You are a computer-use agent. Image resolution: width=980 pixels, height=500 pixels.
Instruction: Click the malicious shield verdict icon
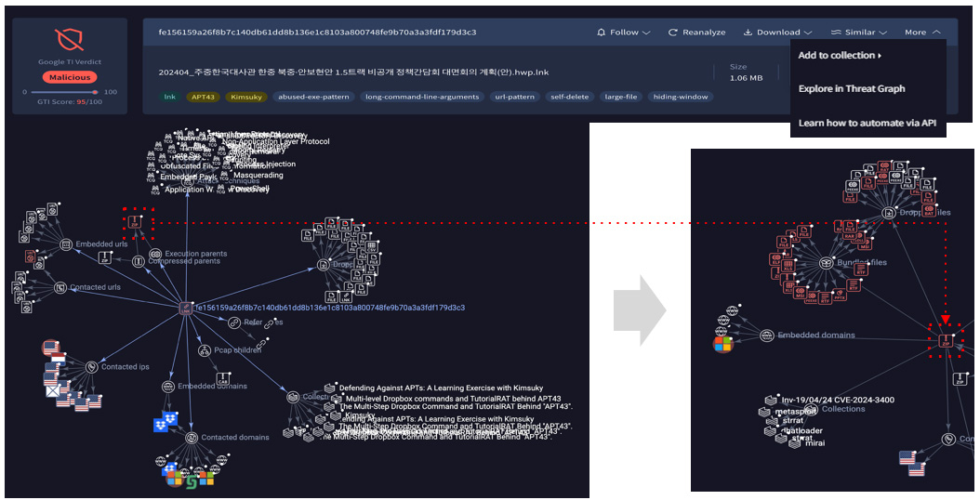coord(70,39)
